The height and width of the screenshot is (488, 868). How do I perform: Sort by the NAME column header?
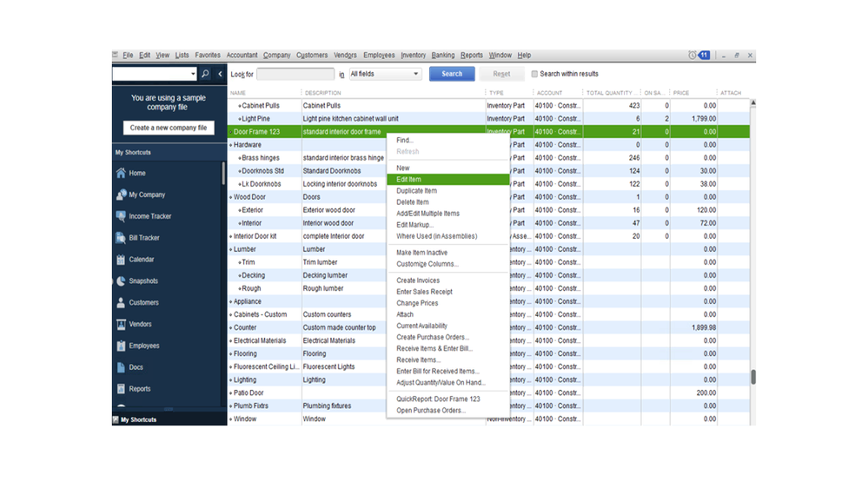238,93
